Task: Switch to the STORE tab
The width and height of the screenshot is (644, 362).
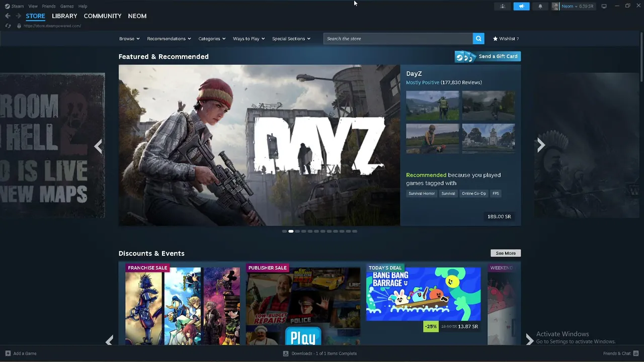Action: click(35, 16)
